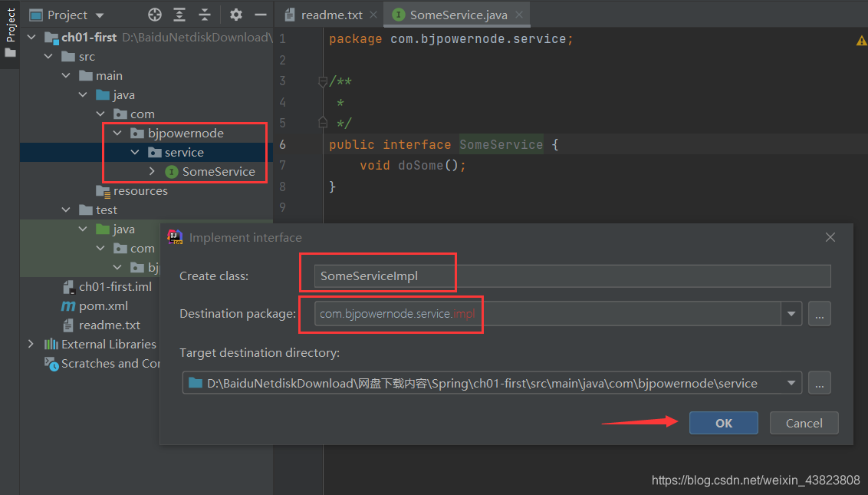Click the Collapse All icon in Project toolbar

click(204, 15)
